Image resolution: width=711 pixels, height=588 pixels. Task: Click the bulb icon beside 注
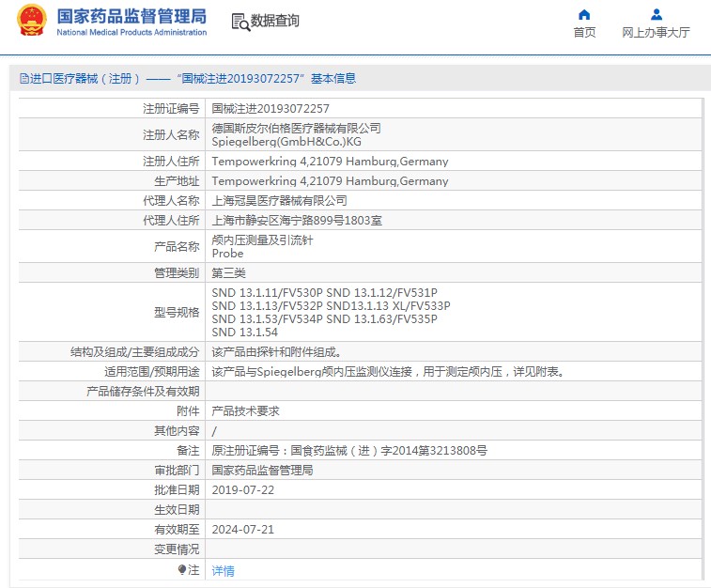point(182,569)
